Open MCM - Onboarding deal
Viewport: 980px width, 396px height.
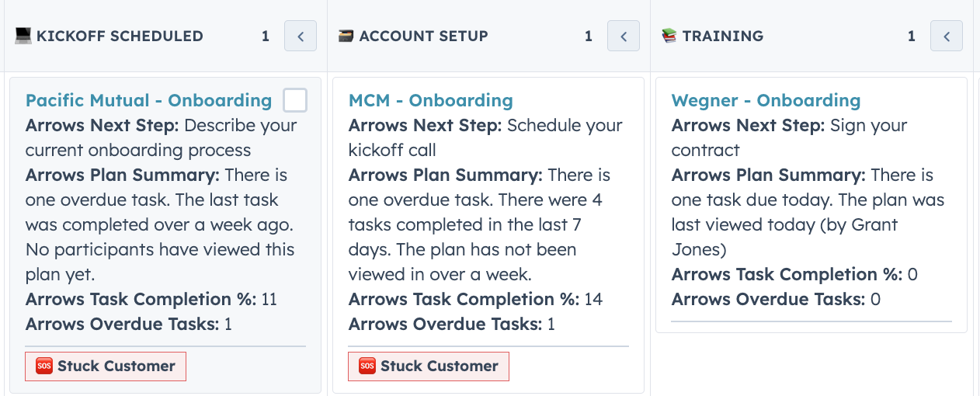tap(431, 100)
